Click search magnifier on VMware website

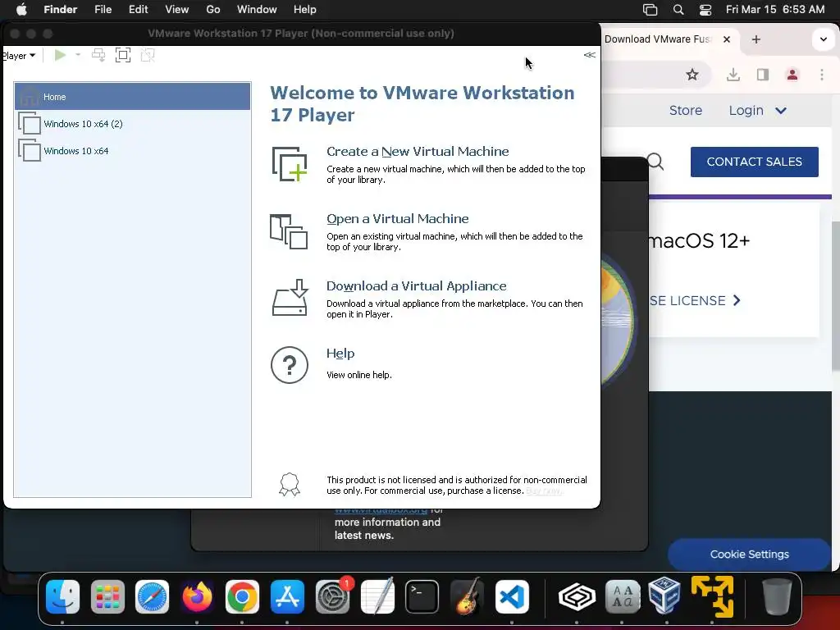coord(655,162)
